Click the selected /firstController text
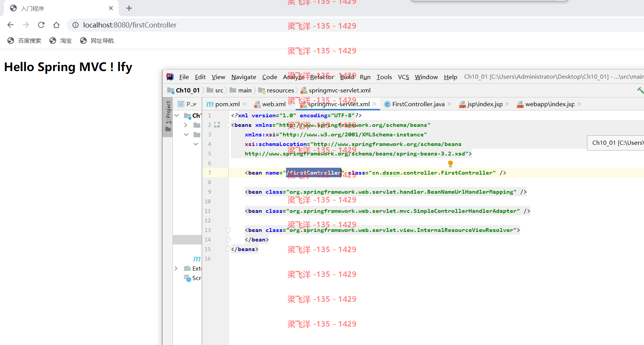The width and height of the screenshot is (644, 345). click(314, 173)
